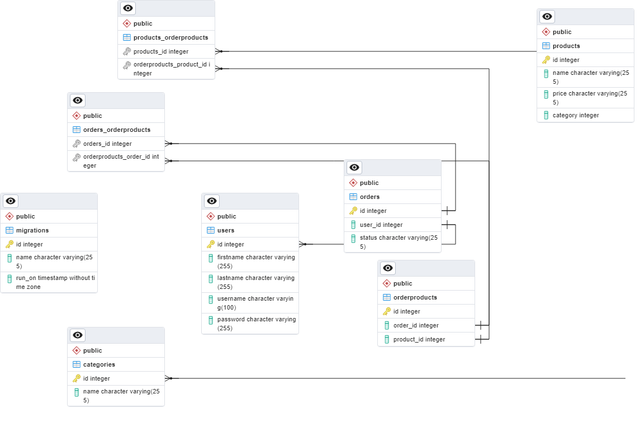Image resolution: width=640 pixels, height=437 pixels.
Task: Select 'run_on timestamp without time zone' text
Action: (x=56, y=282)
